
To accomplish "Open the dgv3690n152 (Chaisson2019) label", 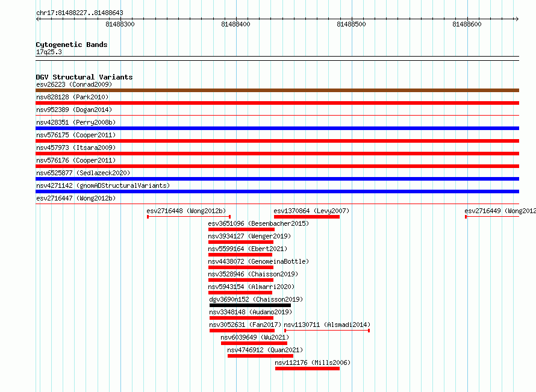I will (x=256, y=299).
